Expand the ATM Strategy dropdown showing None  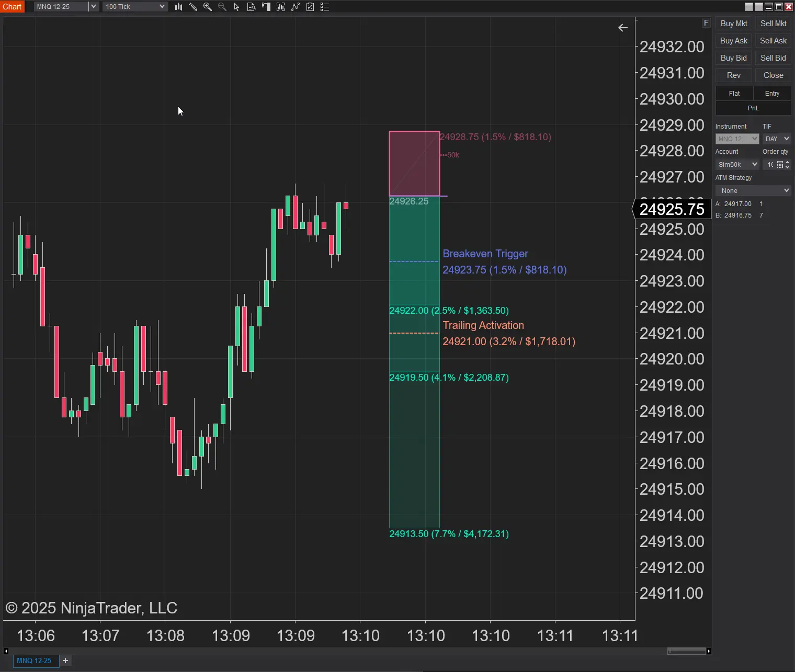[x=753, y=190]
